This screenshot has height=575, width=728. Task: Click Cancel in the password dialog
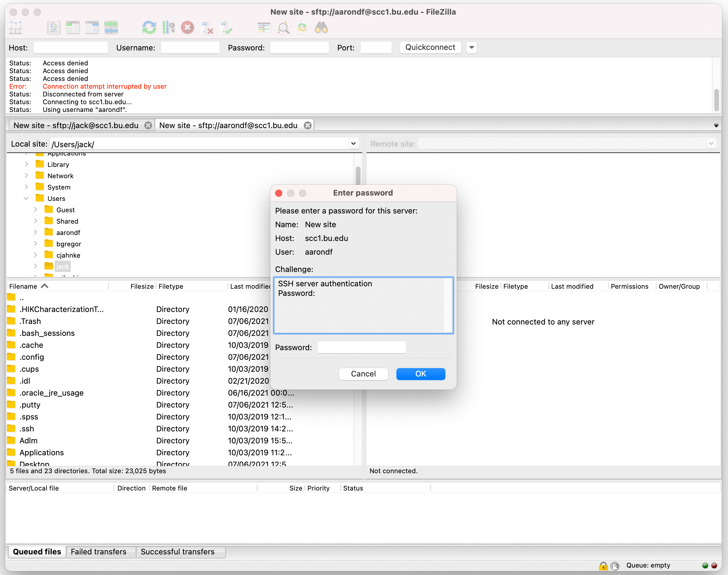click(363, 374)
